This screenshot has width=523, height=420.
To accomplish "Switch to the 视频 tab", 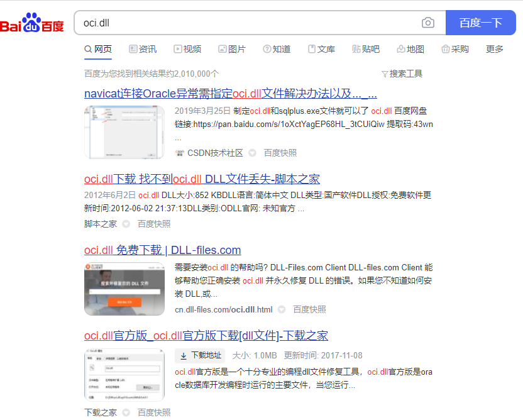I will [x=187, y=49].
